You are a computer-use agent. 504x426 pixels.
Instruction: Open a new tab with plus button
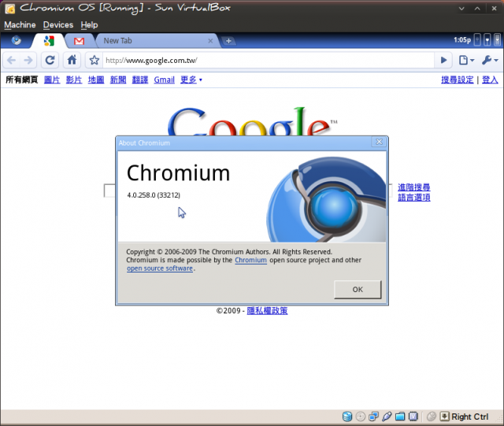tap(228, 41)
